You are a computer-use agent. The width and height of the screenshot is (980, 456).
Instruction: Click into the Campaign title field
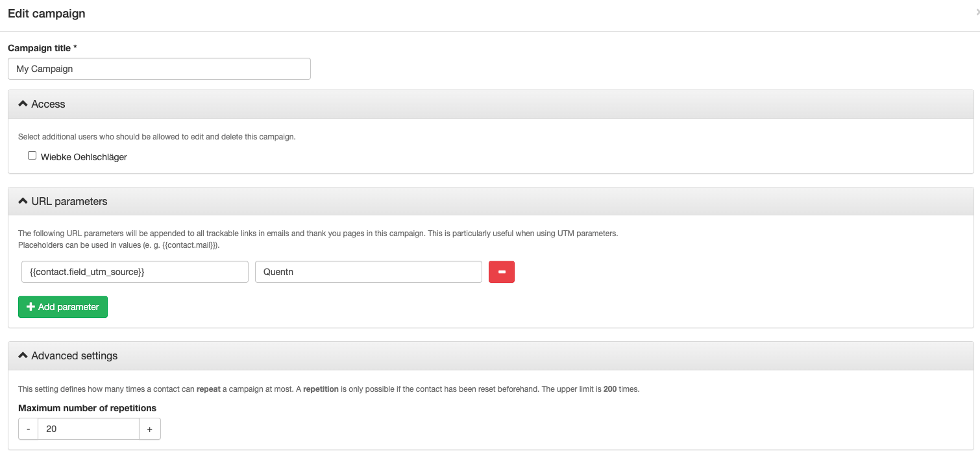159,69
